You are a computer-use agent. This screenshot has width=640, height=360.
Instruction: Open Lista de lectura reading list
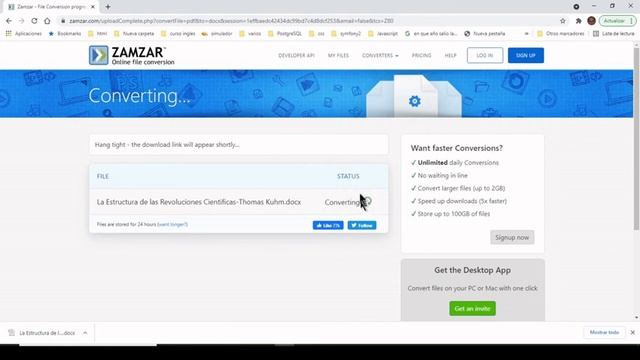click(x=613, y=33)
